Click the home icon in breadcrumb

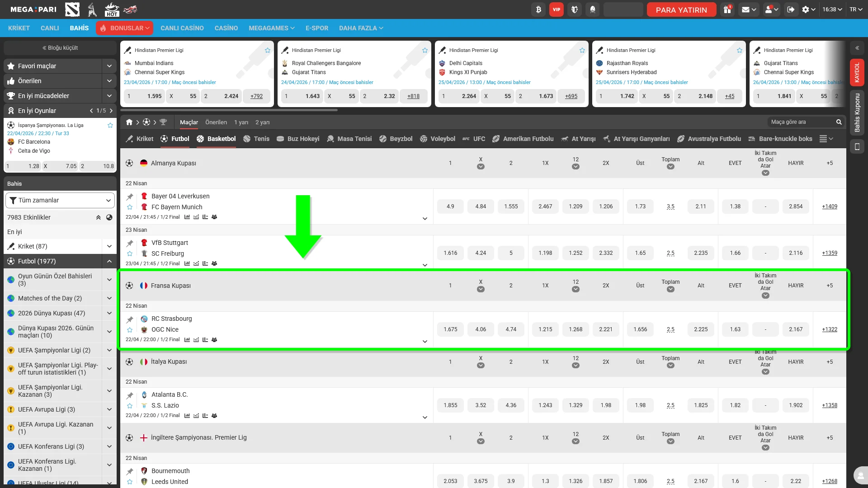click(x=129, y=122)
